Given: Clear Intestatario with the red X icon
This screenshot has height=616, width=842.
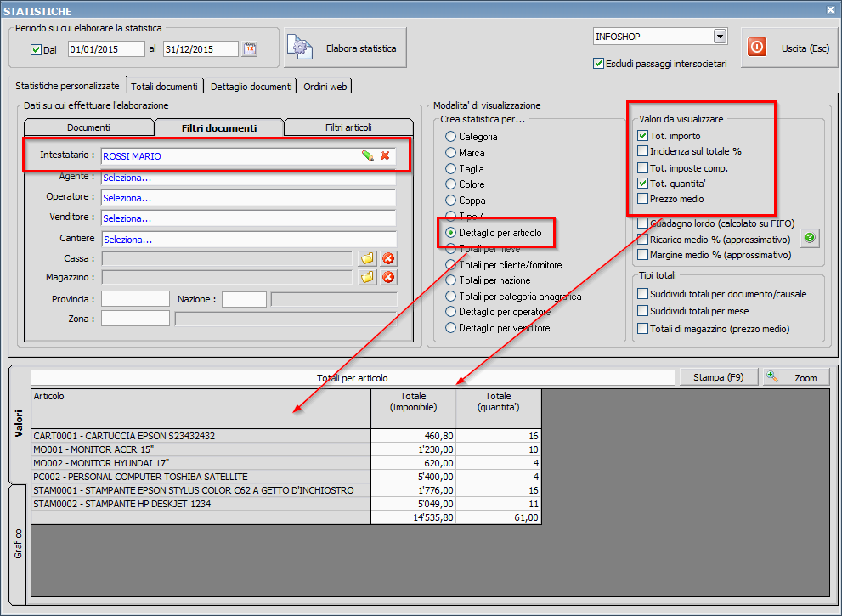Looking at the screenshot, I should click(x=385, y=155).
